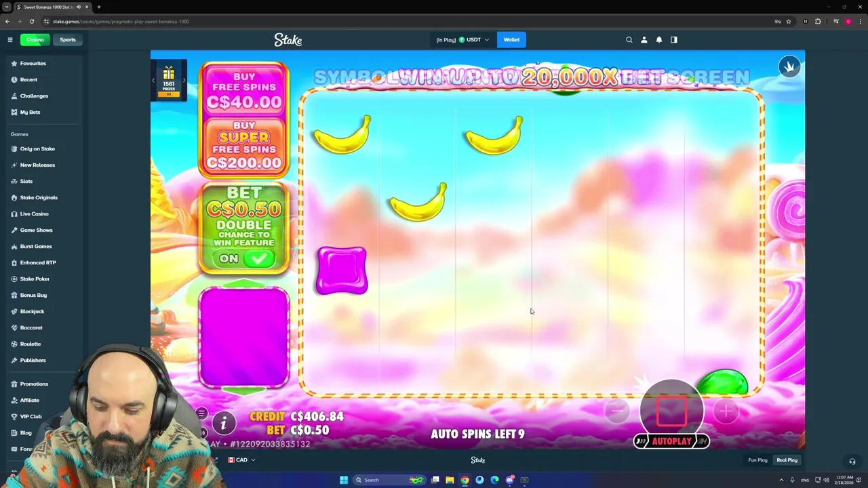Viewport: 868px width, 488px height.
Task: Open the Chrome three-dot menu
Action: pos(860,21)
